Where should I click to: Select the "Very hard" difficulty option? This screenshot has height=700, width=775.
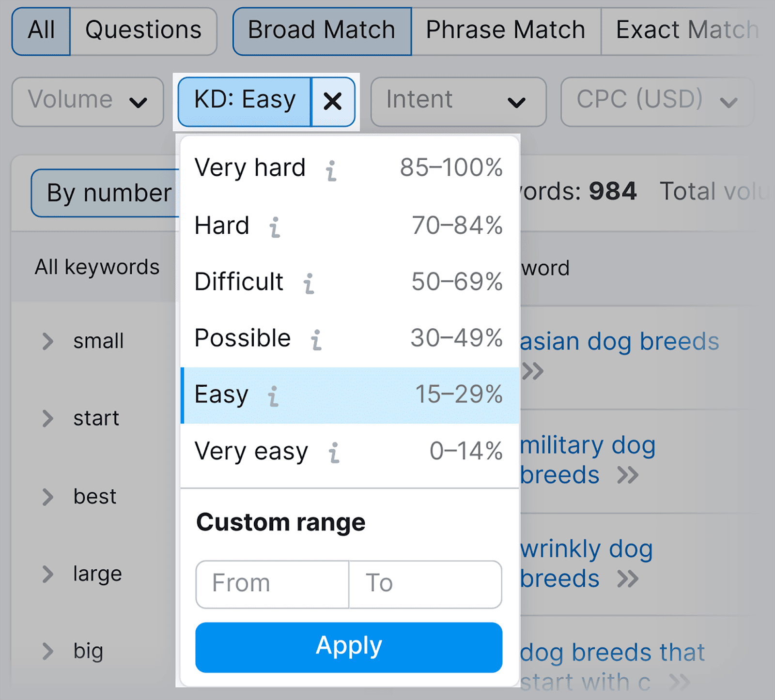point(249,168)
